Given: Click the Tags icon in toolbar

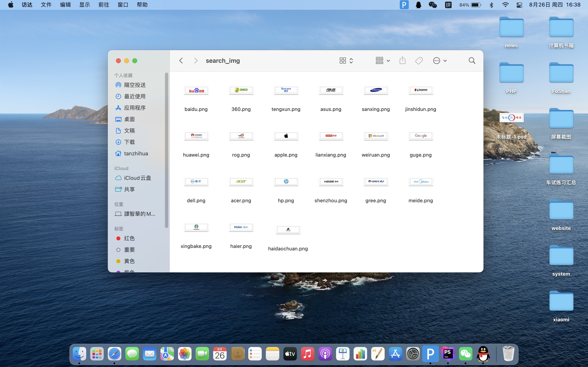Looking at the screenshot, I should (419, 60).
